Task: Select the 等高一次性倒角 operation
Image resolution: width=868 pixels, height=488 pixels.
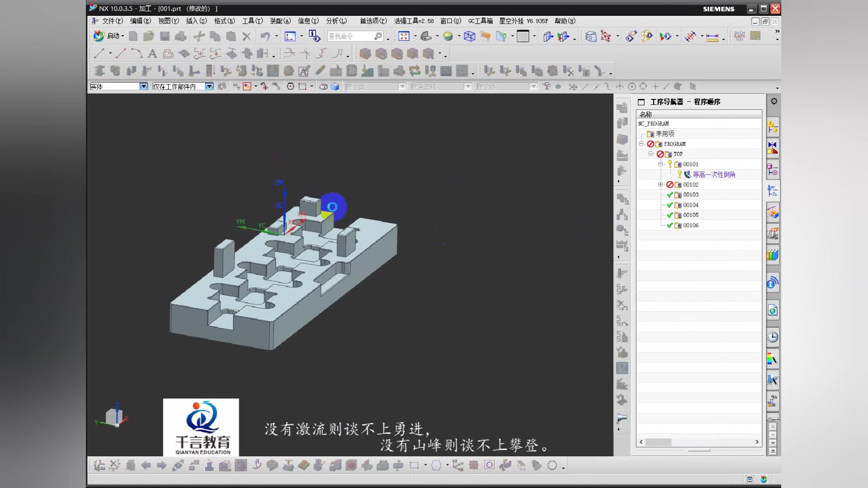Action: pos(713,174)
